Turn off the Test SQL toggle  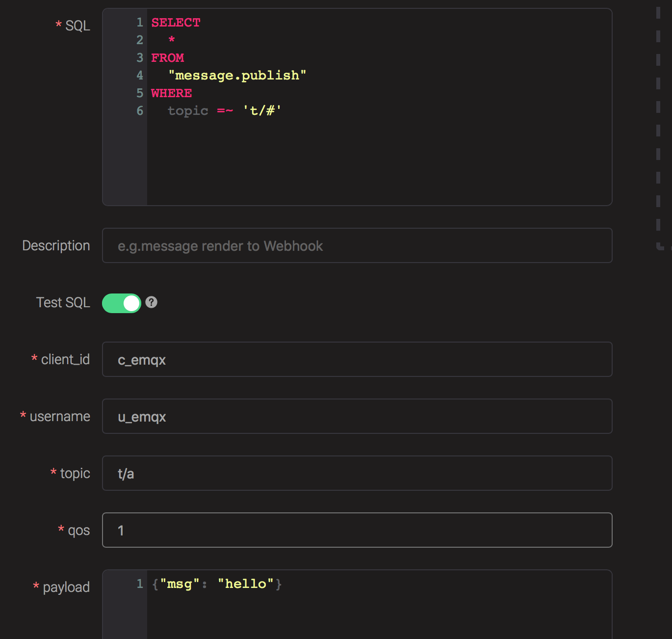pyautogui.click(x=122, y=303)
